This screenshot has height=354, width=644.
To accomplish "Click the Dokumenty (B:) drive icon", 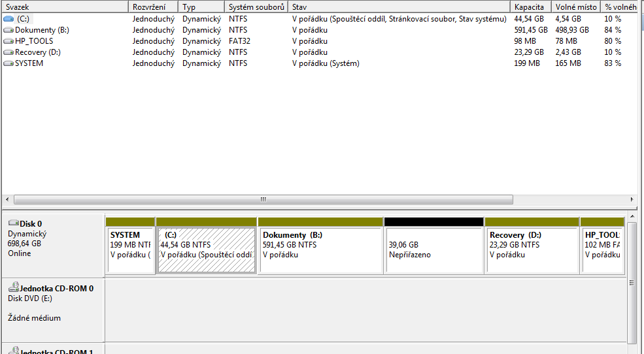I will pos(8,30).
